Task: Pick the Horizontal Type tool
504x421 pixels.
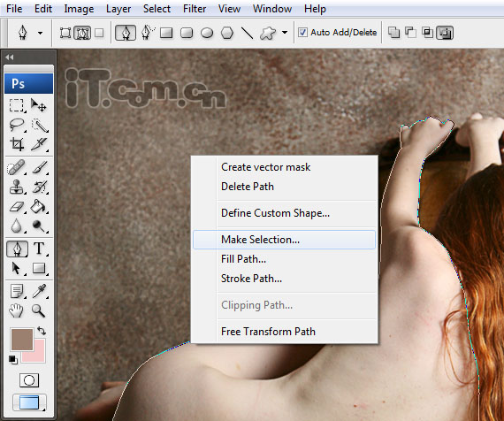Action: tap(39, 249)
